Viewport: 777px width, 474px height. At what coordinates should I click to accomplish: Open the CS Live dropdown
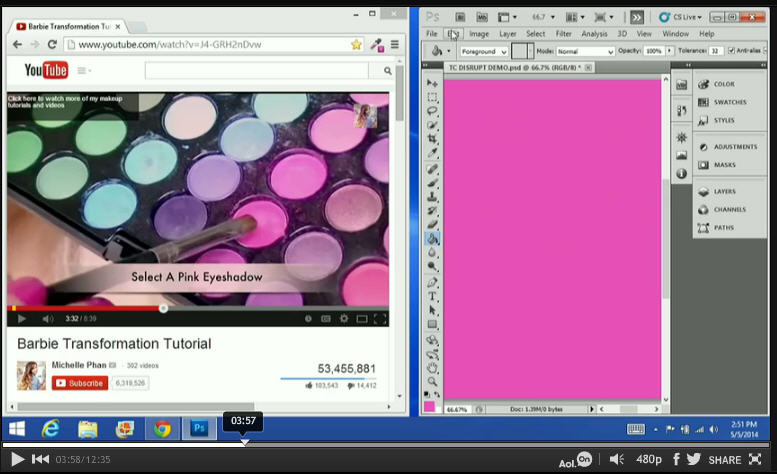coord(680,17)
